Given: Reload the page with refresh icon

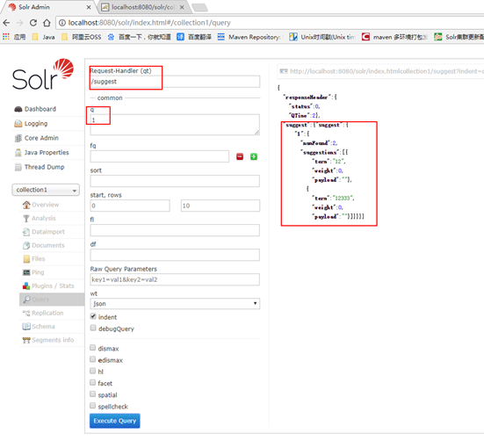Looking at the screenshot, I should (33, 23).
